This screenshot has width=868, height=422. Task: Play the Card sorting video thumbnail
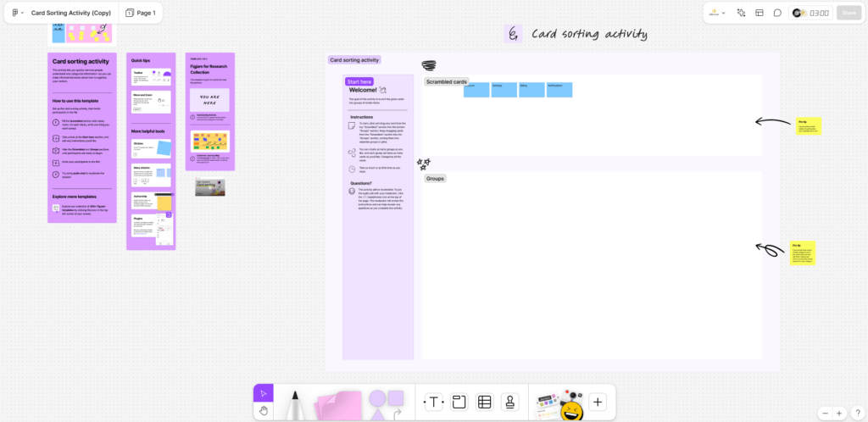point(210,187)
